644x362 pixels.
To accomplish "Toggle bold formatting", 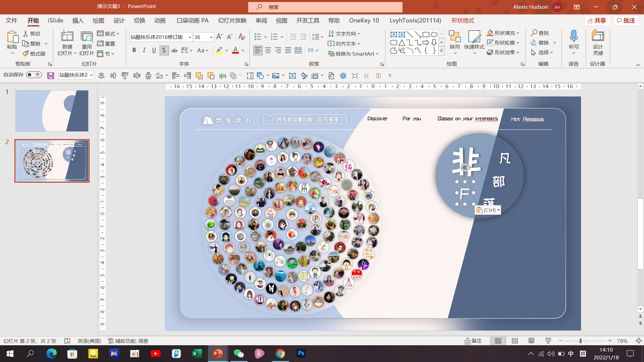I will 134,50.
